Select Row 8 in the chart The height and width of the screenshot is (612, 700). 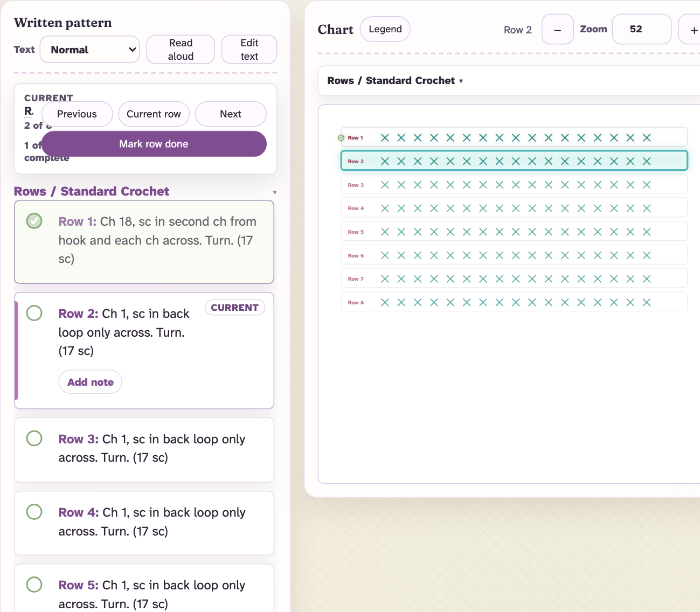(x=514, y=302)
